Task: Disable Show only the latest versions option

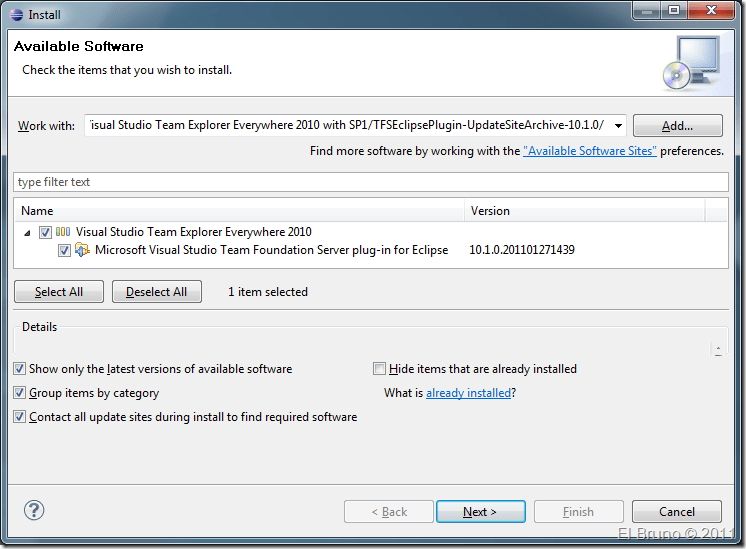Action: coord(20,369)
